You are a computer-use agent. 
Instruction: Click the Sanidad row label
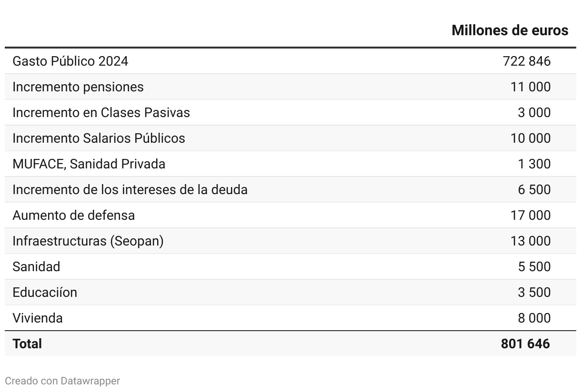pyautogui.click(x=36, y=267)
